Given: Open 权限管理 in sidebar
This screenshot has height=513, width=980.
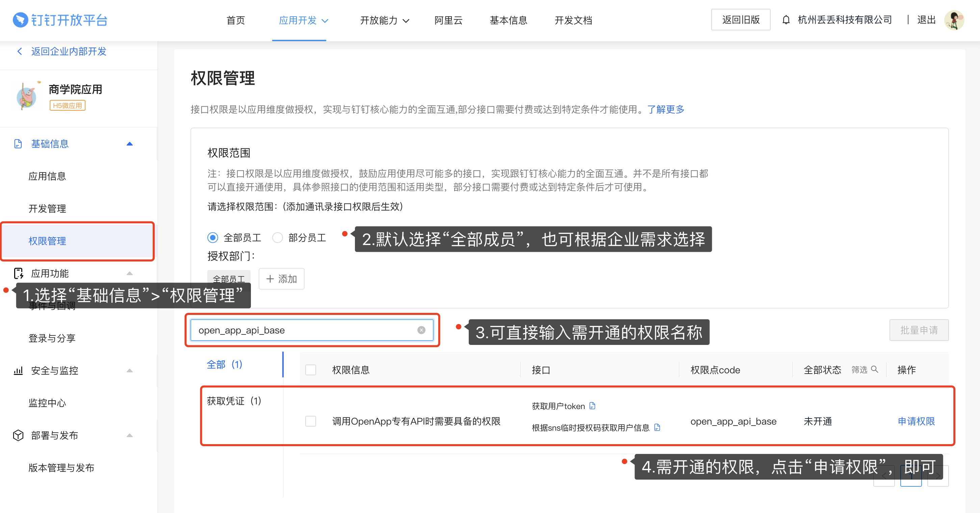Looking at the screenshot, I should [x=78, y=241].
